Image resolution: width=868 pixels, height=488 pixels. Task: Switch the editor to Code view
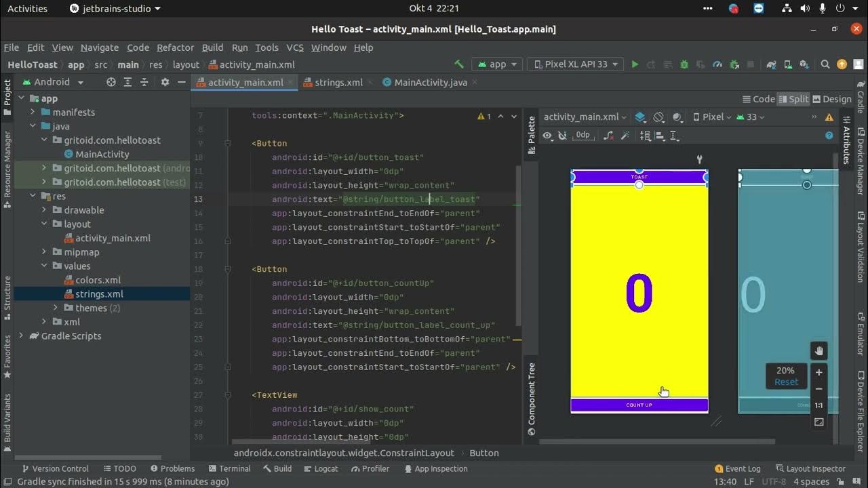coord(759,99)
